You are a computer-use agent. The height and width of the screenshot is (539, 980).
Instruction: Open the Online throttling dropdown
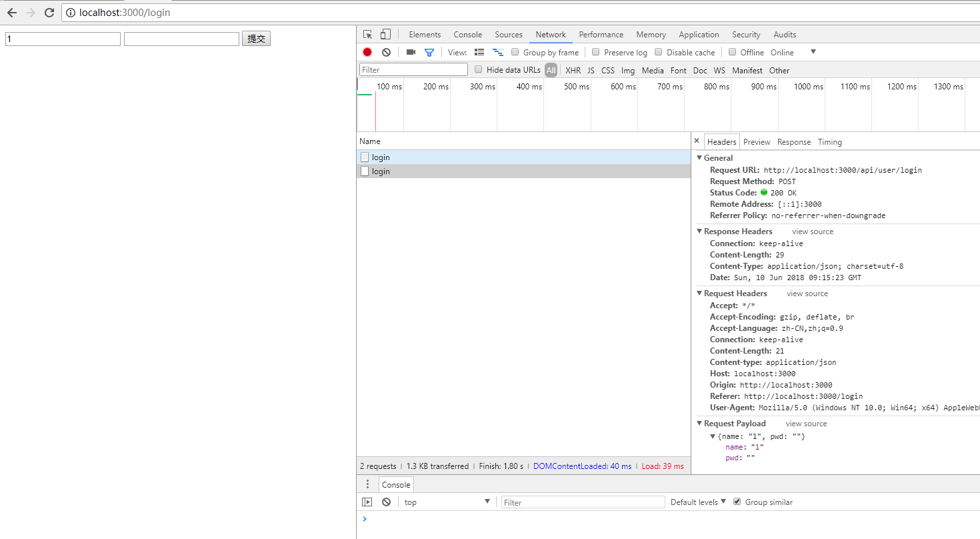(x=793, y=52)
